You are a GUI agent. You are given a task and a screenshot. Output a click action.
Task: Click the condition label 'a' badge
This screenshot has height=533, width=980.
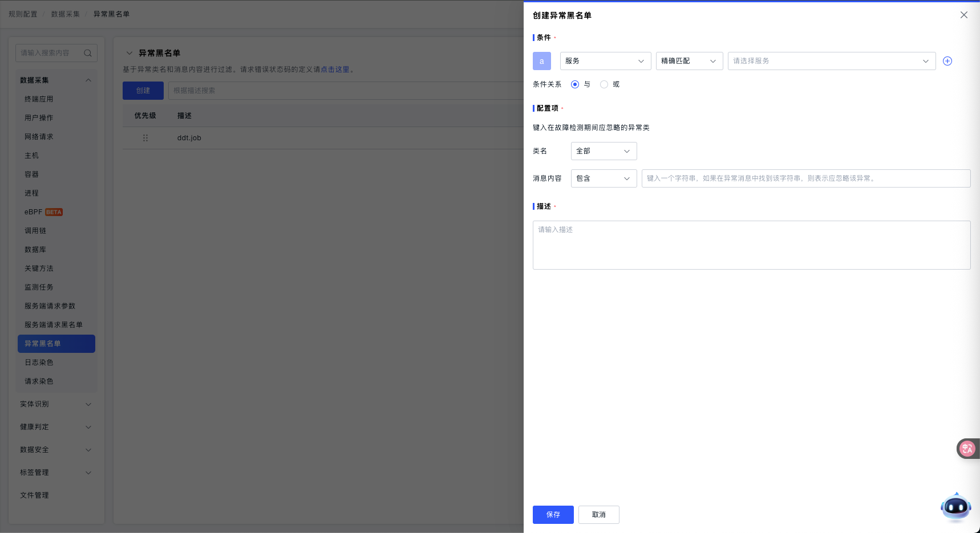point(541,61)
